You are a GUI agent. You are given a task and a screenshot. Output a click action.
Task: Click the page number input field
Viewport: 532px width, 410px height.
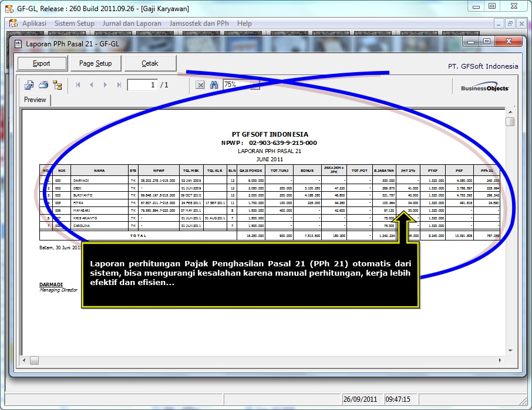click(x=143, y=84)
